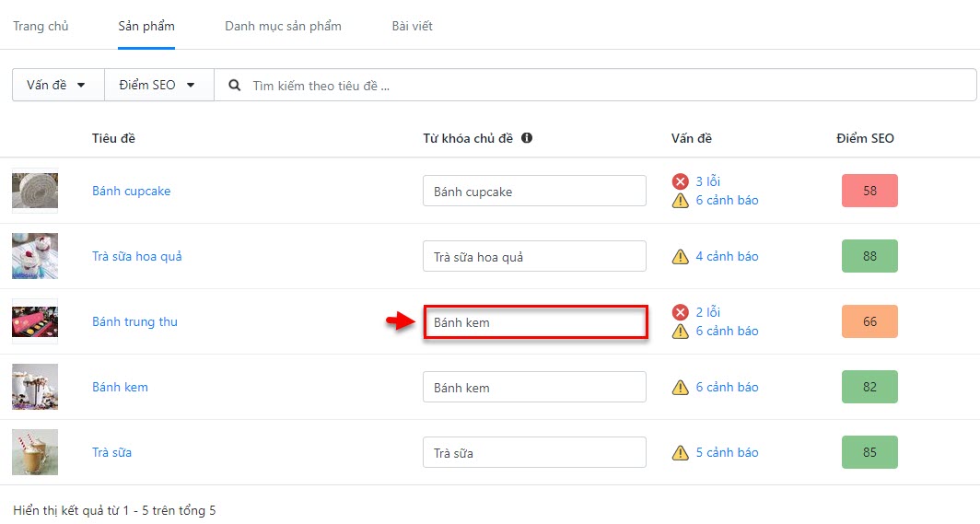Open the 3 lỗi link for Bánh cupcake
This screenshot has height=524, width=980.
coord(708,181)
